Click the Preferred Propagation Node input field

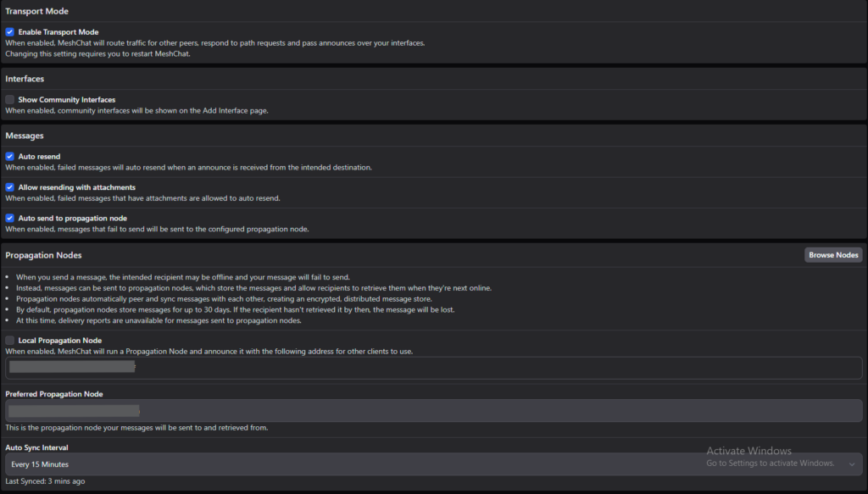coord(434,411)
